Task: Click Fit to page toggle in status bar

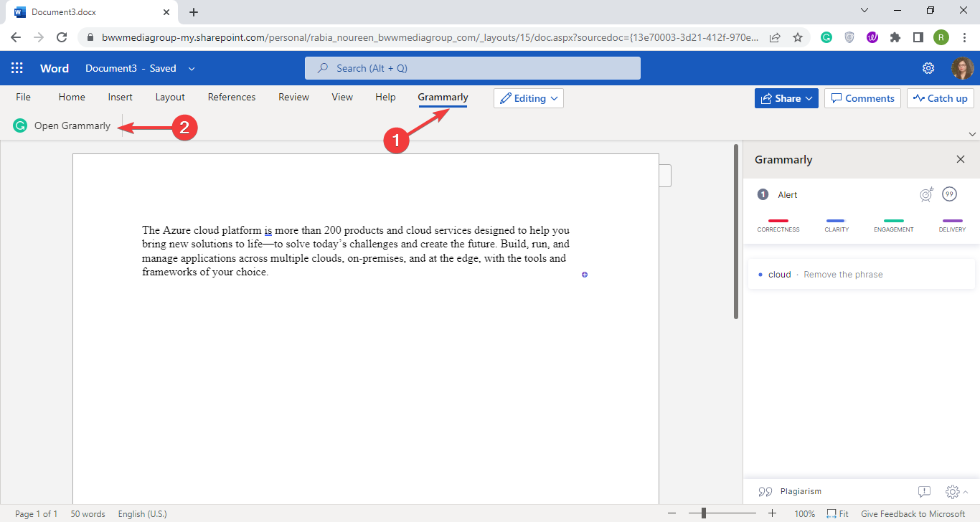Action: coord(837,513)
